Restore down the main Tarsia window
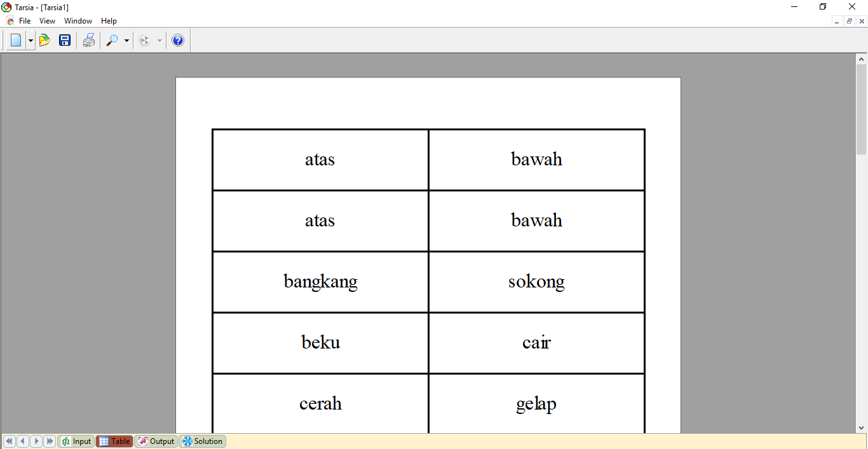Image resolution: width=868 pixels, height=449 pixels. [823, 6]
